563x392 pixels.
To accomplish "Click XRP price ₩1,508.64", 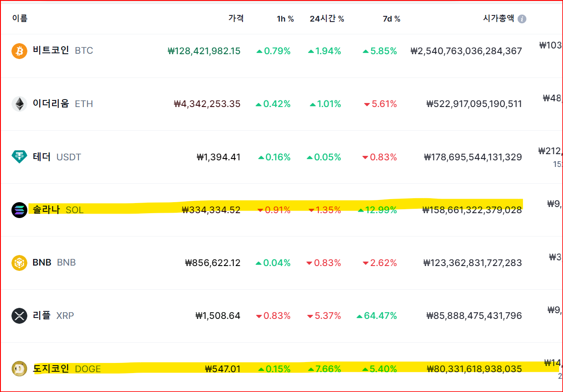I will (x=218, y=316).
